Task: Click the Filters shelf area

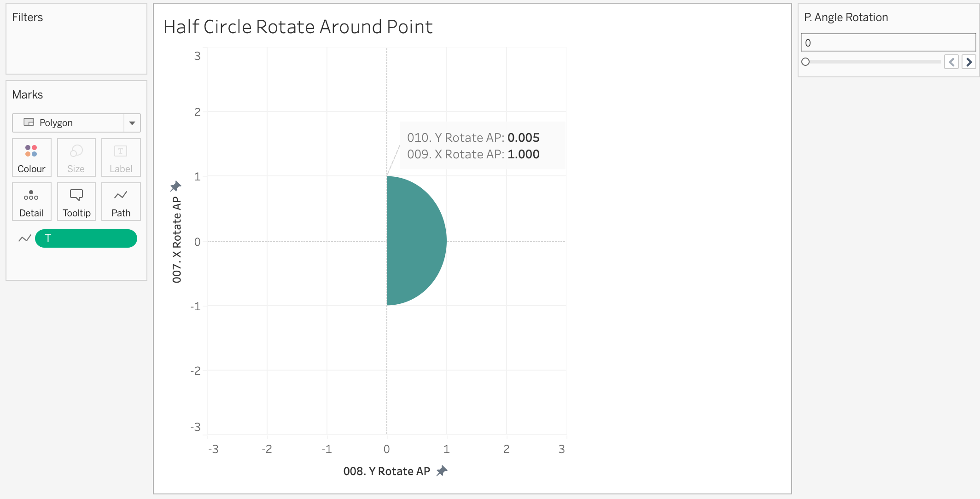Action: pos(76,46)
